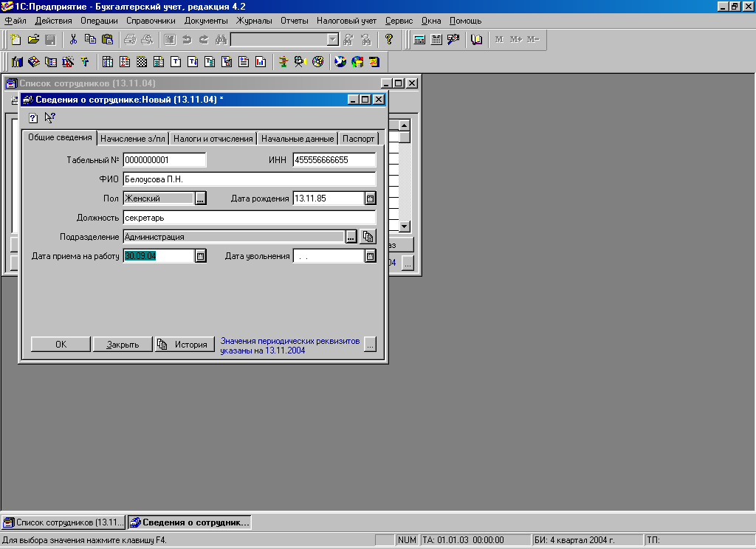Image resolution: width=756 pixels, height=549 pixels.
Task: Click the scissors Cut icon
Action: point(73,40)
